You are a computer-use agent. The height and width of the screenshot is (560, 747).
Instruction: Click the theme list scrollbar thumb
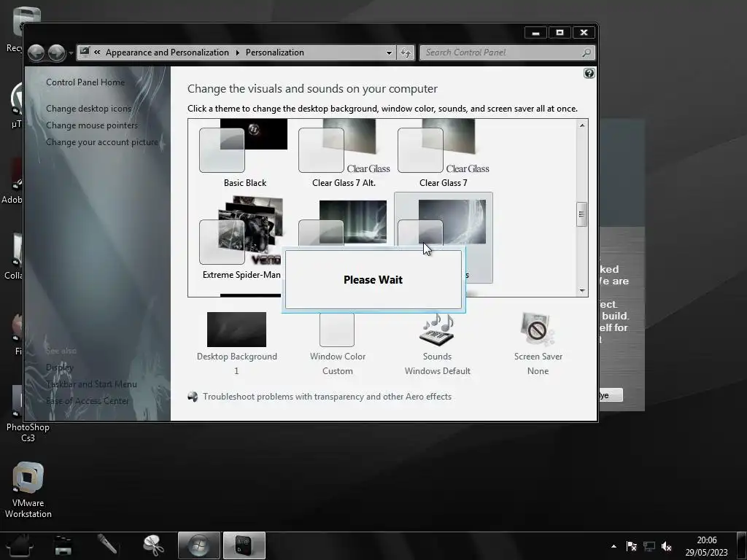click(581, 214)
